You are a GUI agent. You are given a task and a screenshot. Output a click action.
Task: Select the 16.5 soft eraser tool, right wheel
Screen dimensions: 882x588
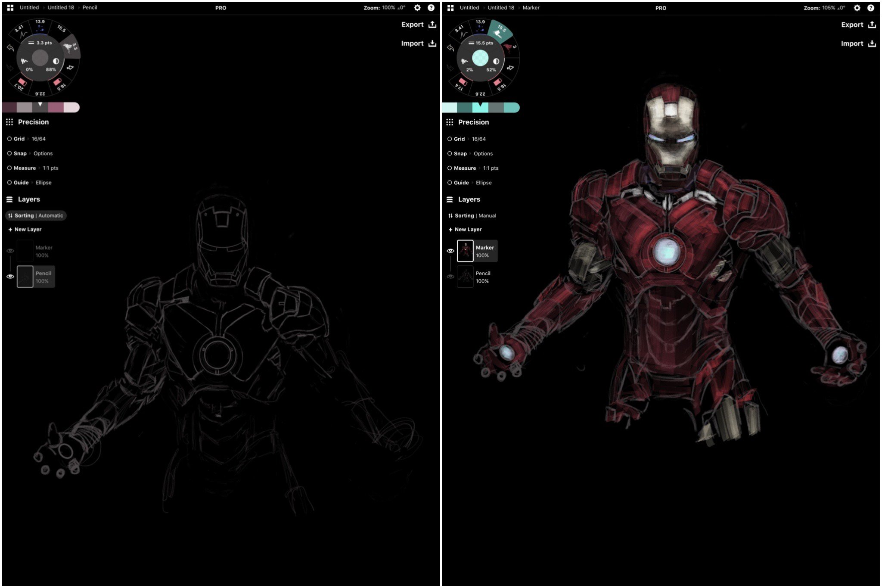499,83
